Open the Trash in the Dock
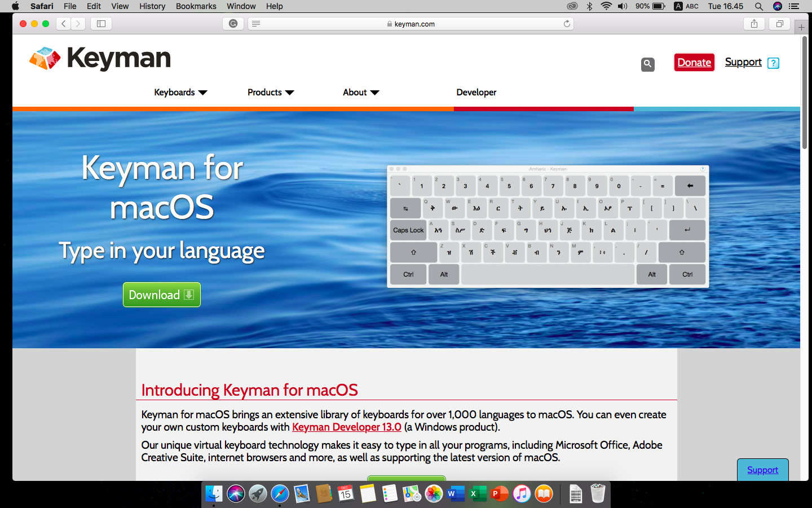 coord(598,494)
